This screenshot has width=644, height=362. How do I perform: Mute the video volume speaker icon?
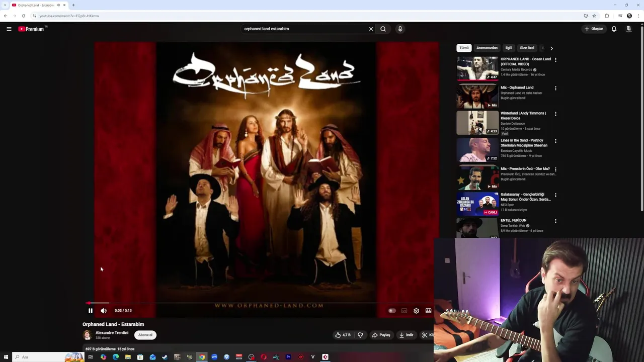point(104,311)
